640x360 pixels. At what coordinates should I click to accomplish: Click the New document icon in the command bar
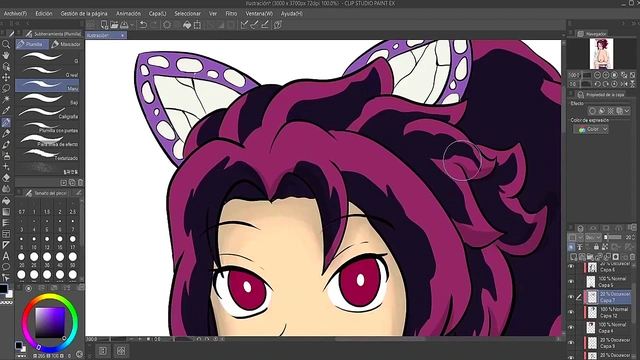(x=104, y=25)
